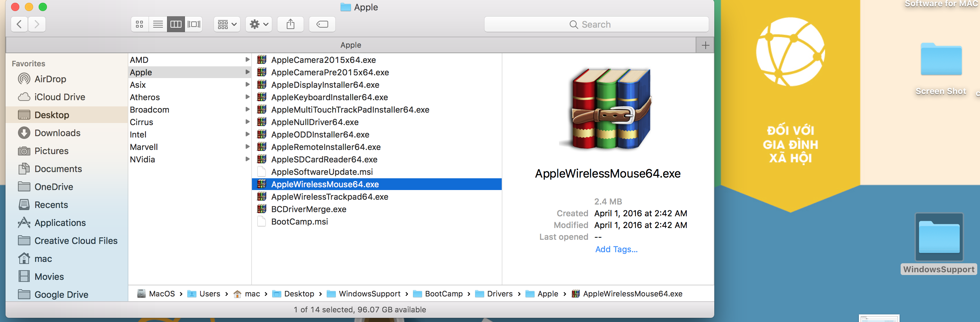980x322 pixels.
Task: Expand the Intel folder arrow
Action: [x=247, y=134]
